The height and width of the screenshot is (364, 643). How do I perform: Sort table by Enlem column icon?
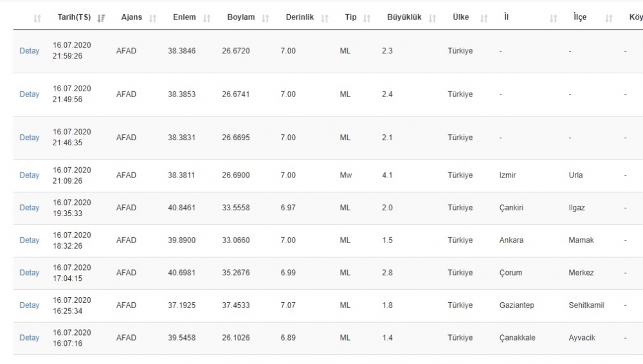[x=206, y=19]
